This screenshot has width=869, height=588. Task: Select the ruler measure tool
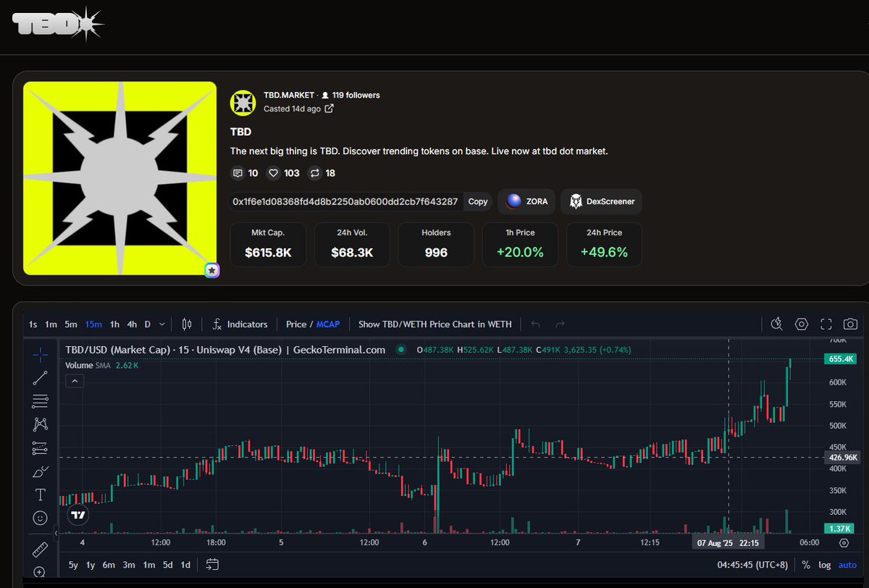click(41, 550)
